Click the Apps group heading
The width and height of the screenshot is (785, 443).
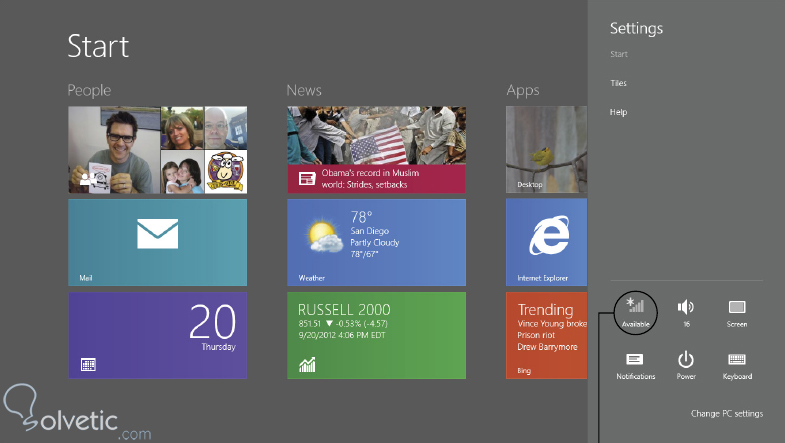(523, 91)
